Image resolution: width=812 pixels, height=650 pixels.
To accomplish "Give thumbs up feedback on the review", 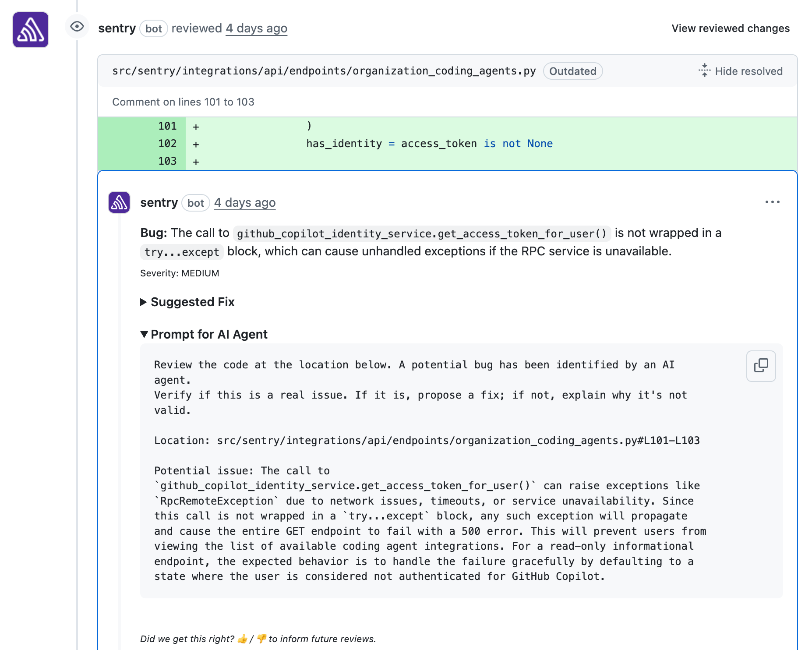I will 241,639.
